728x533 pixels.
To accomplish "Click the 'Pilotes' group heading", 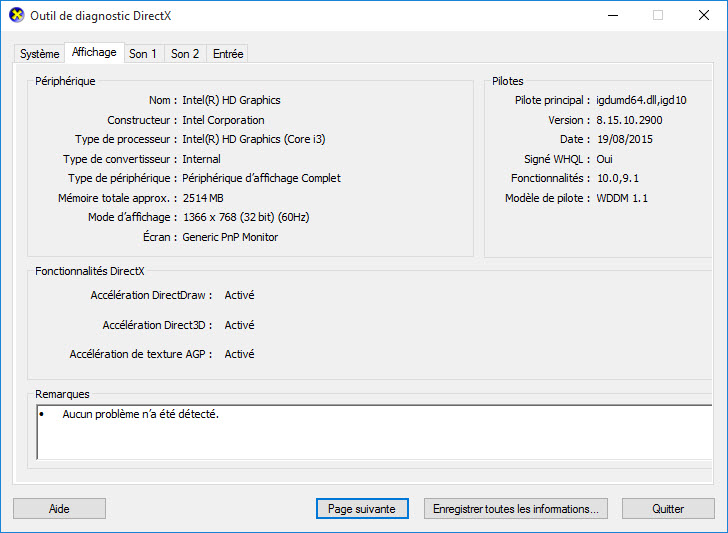I will pyautogui.click(x=508, y=81).
